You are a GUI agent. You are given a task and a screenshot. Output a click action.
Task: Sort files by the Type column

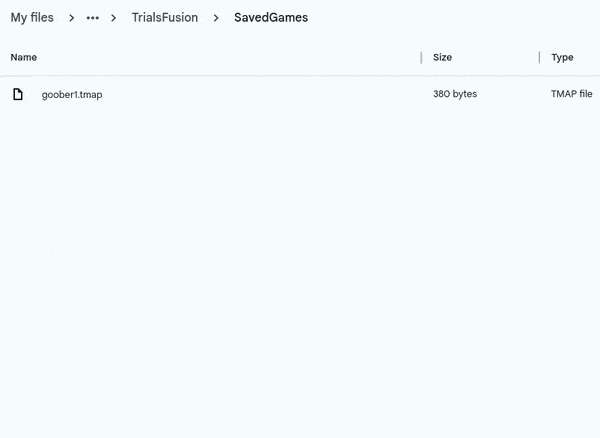(x=562, y=57)
